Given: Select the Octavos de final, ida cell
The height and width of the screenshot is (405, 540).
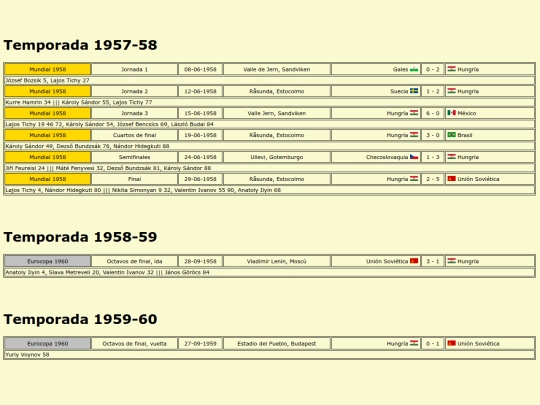Looking at the screenshot, I should pyautogui.click(x=135, y=261).
